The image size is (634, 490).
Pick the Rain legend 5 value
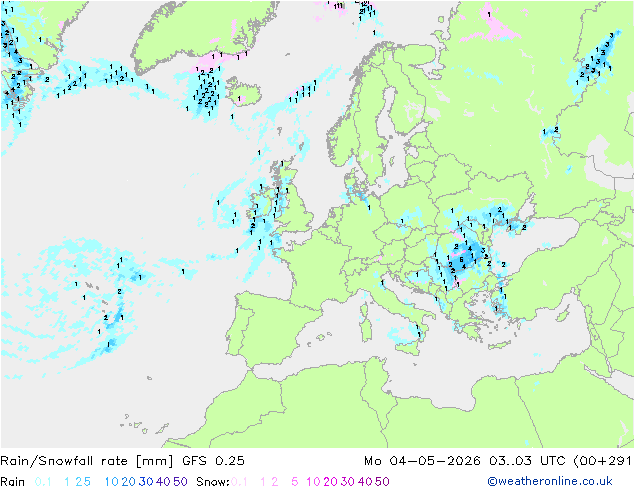point(87,482)
